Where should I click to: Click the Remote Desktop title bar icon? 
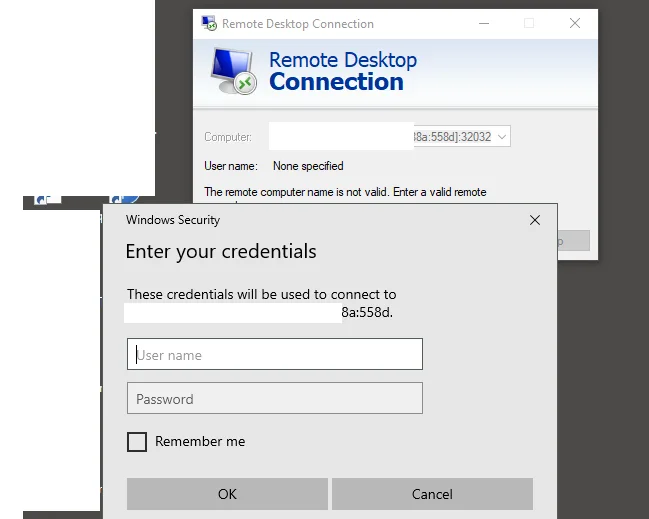[209, 24]
